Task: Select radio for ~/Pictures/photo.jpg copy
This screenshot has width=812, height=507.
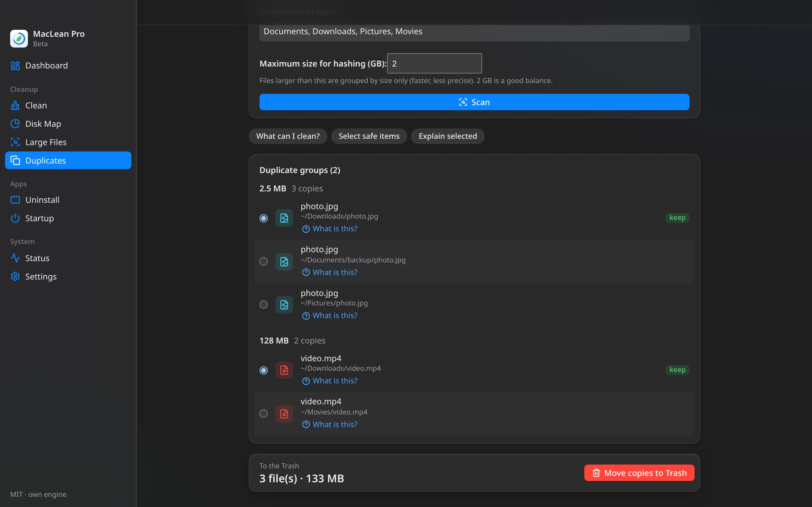Action: 263,305
